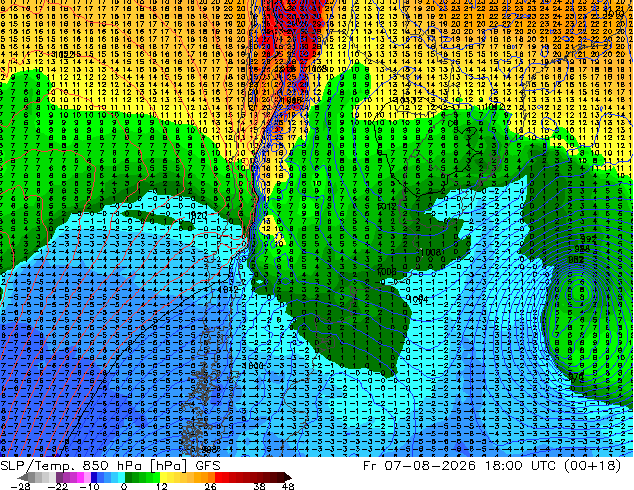Click the forecast date 'Fr 07-08-2026 18:00 UTC (00+18)'

coord(492,465)
